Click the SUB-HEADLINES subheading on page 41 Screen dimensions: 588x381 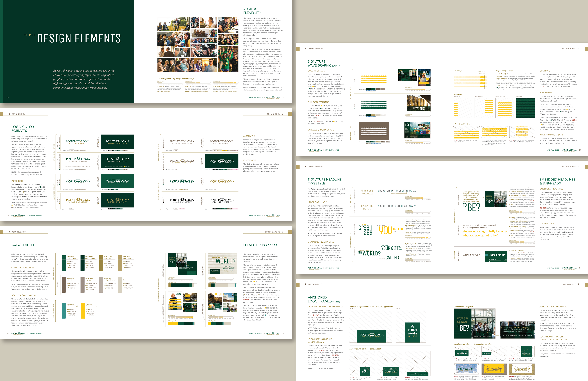(547, 224)
